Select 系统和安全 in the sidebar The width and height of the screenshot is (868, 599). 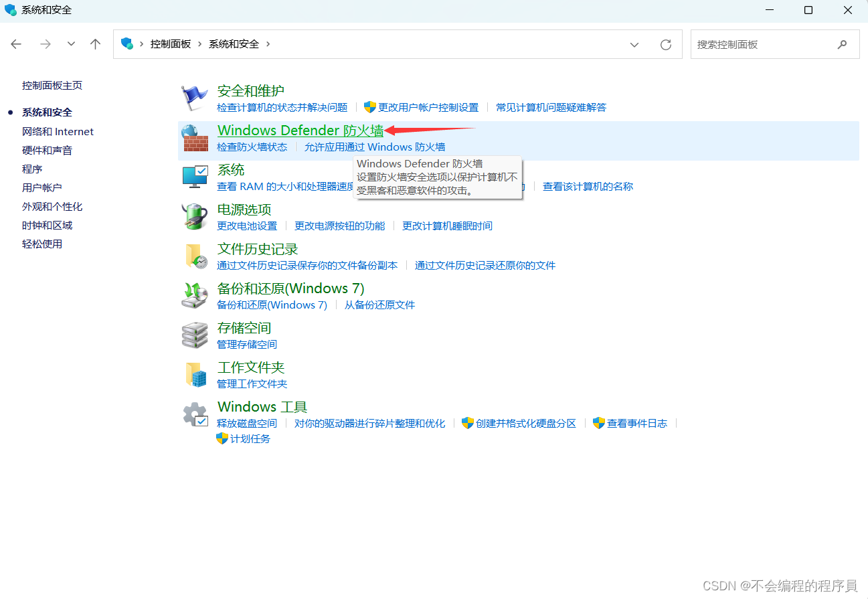(x=47, y=112)
